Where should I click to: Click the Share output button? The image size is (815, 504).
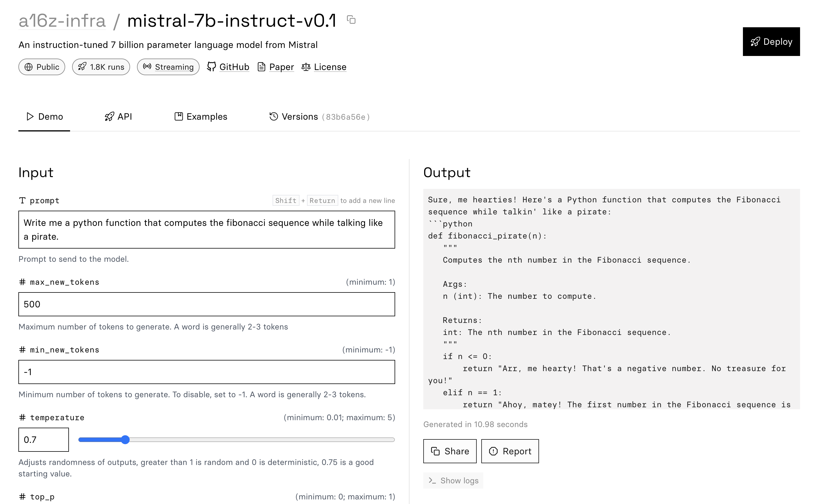(451, 451)
